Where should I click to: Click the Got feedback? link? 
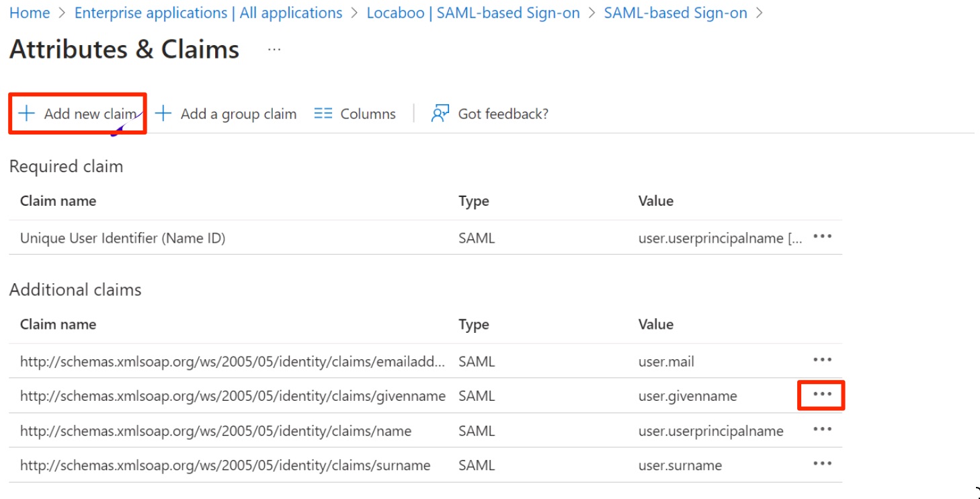pos(490,114)
